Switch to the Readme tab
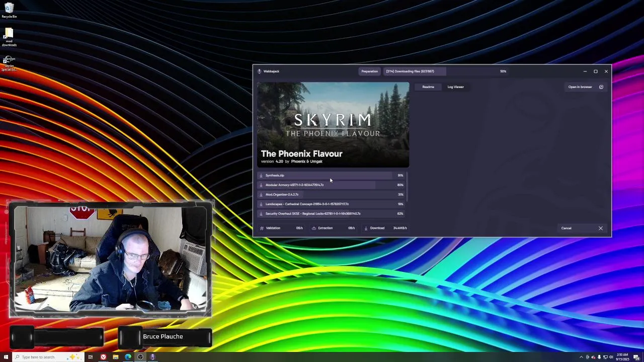Viewport: 644px width, 362px height. click(428, 87)
